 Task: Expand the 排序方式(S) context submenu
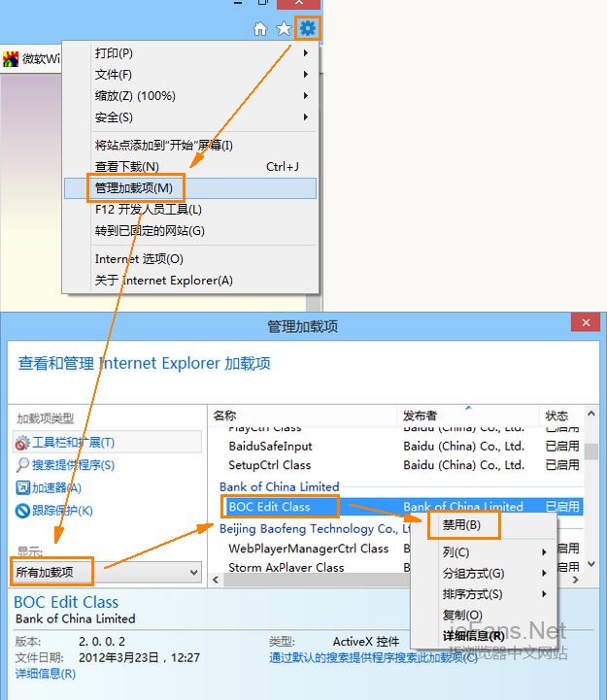(x=484, y=594)
